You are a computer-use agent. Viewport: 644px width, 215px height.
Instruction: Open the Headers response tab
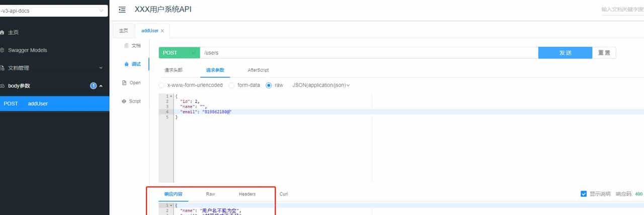pyautogui.click(x=247, y=194)
